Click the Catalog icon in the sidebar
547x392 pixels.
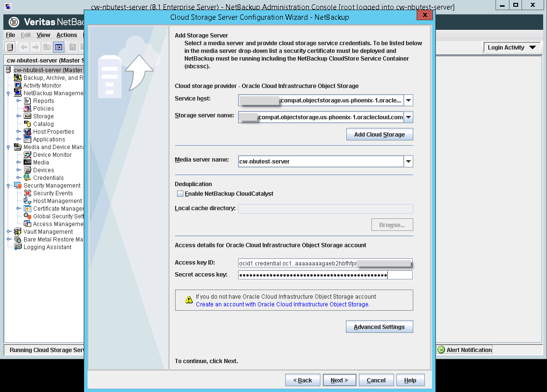click(27, 124)
